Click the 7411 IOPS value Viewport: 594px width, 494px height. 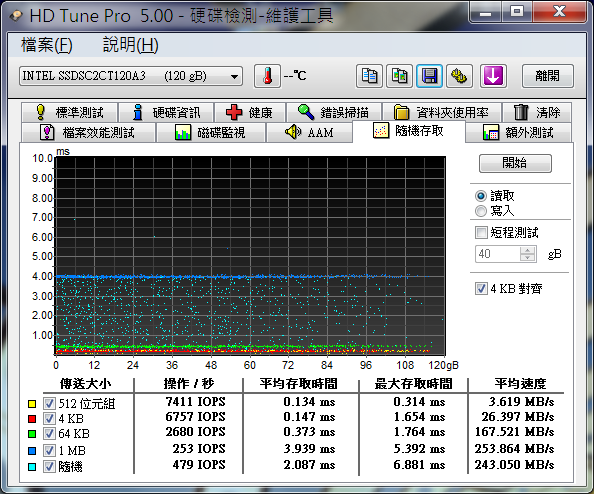pos(195,402)
